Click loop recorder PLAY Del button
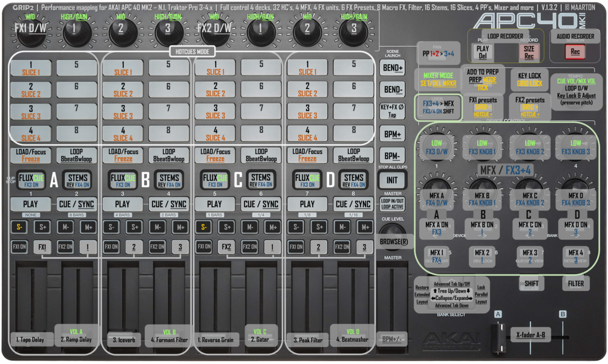The width and height of the screenshot is (608, 364). [482, 53]
